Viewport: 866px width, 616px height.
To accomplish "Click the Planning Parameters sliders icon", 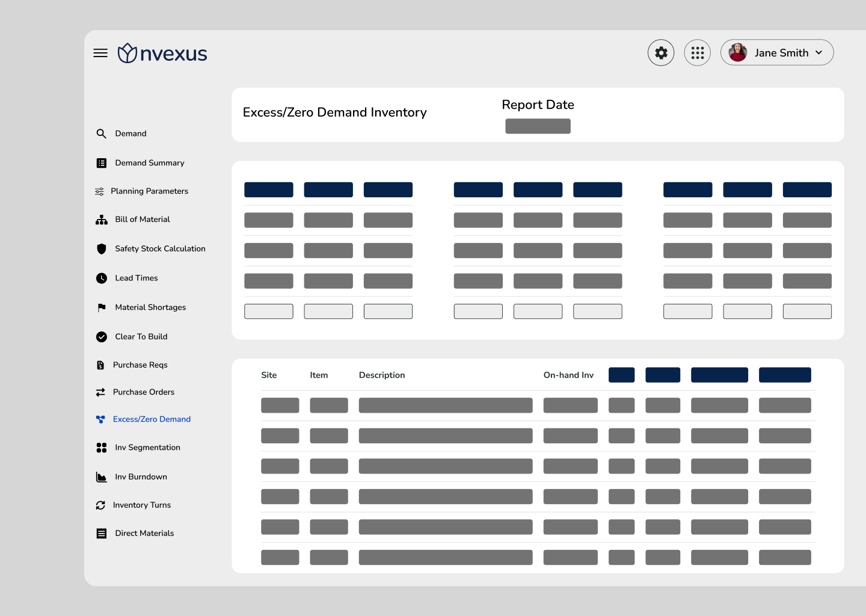I will click(x=99, y=191).
